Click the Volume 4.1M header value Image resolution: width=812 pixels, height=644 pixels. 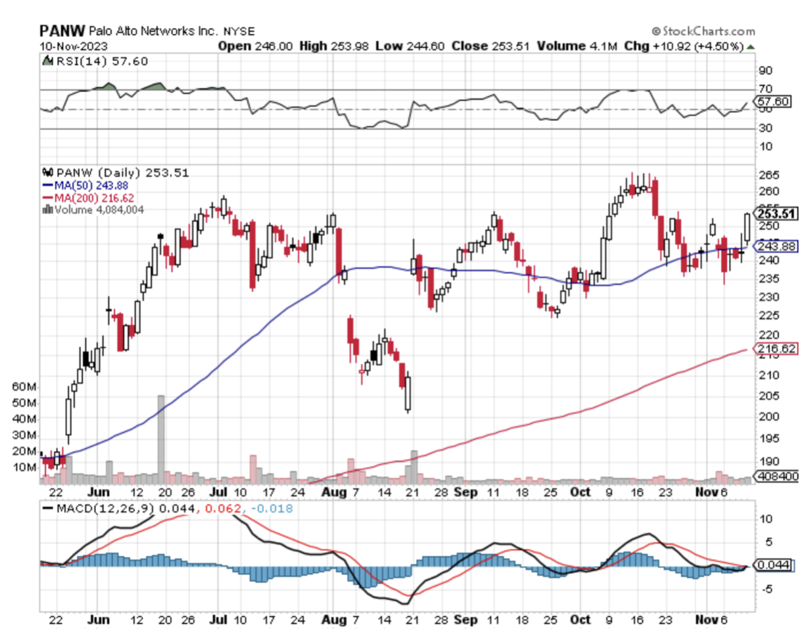577,46
